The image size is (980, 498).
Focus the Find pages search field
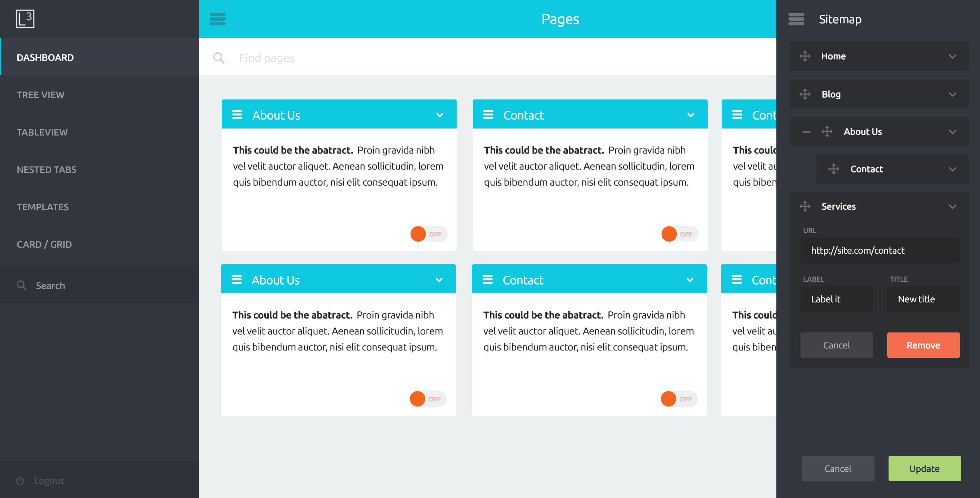tap(487, 57)
